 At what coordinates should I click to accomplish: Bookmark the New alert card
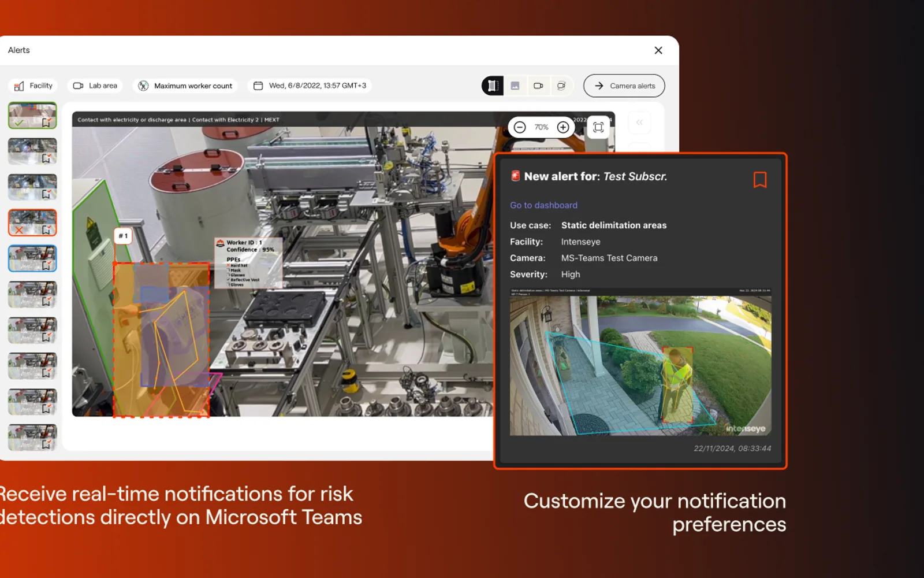(x=760, y=180)
